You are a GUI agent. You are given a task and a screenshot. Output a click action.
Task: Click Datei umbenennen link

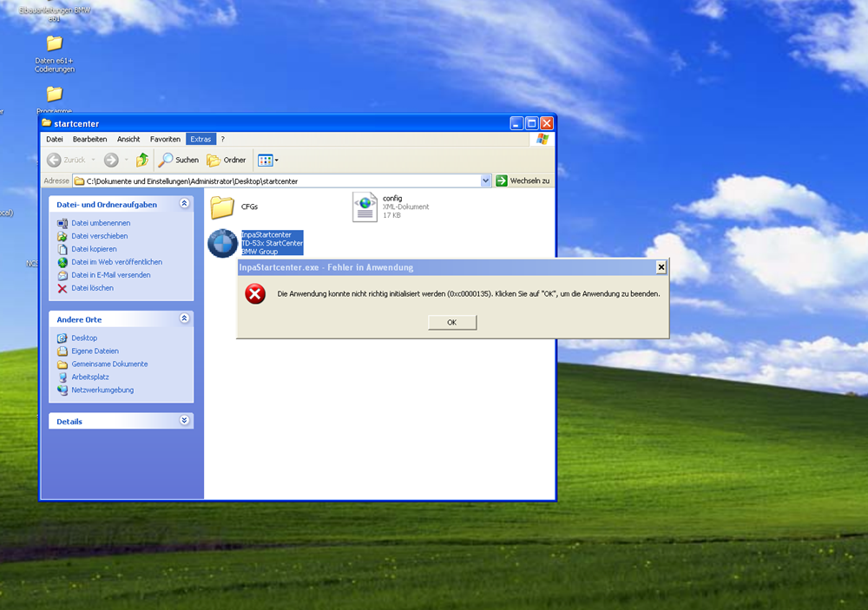coord(101,223)
